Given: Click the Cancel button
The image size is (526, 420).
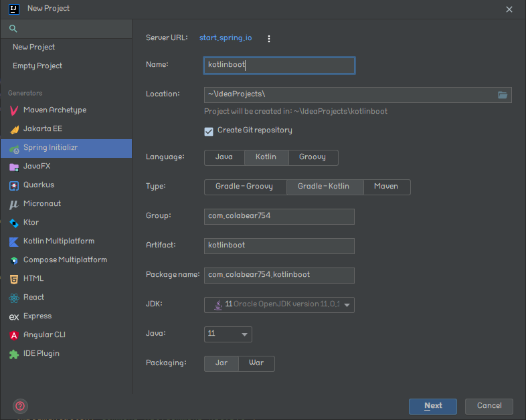Looking at the screenshot, I should [489, 406].
